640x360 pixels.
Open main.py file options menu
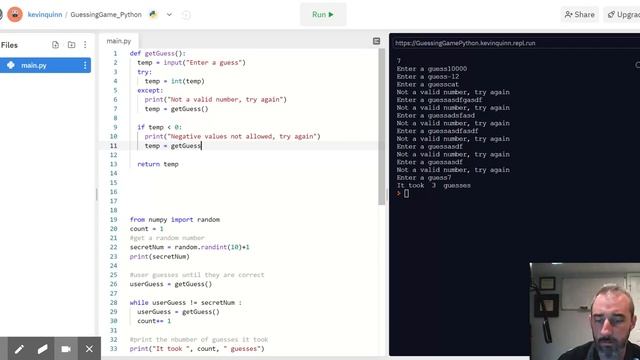(x=85, y=65)
